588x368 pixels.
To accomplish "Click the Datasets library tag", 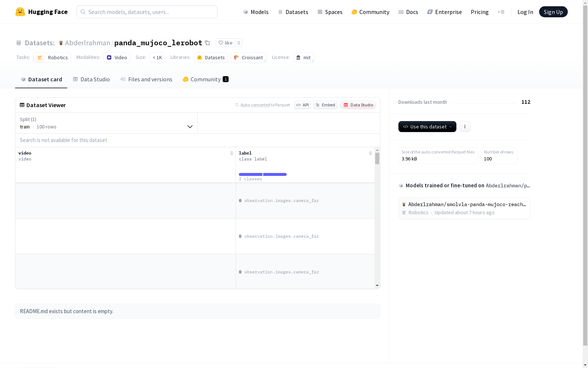I will click(211, 57).
